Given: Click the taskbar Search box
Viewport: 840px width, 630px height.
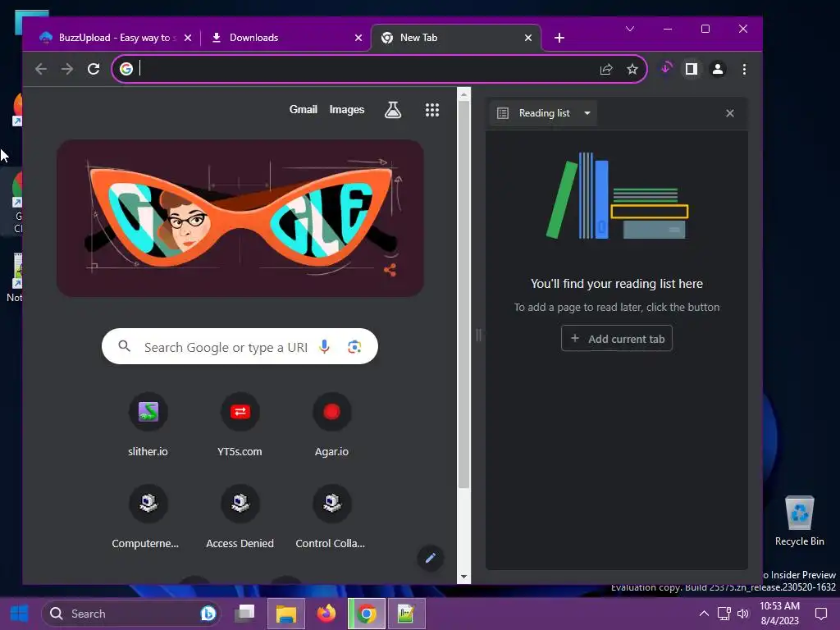Looking at the screenshot, I should click(x=131, y=614).
